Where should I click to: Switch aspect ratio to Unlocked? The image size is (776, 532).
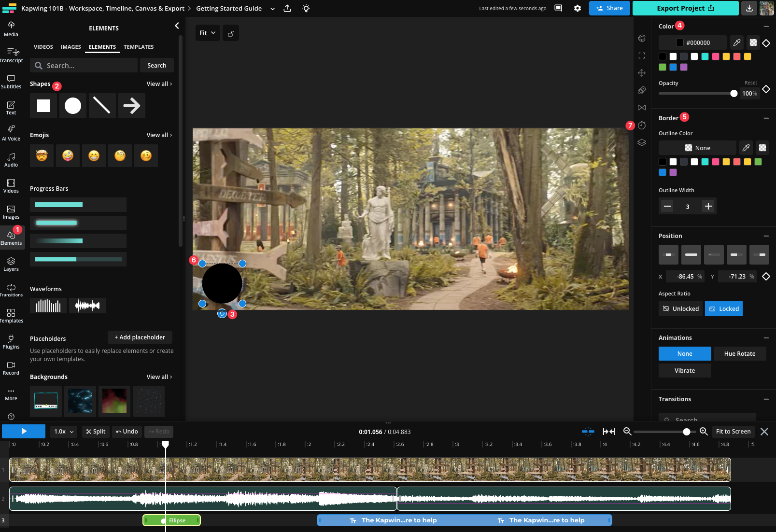pos(680,308)
